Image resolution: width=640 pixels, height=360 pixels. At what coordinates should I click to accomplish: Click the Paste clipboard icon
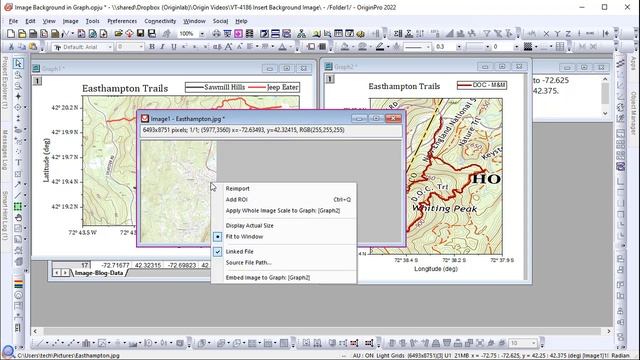pos(33,47)
